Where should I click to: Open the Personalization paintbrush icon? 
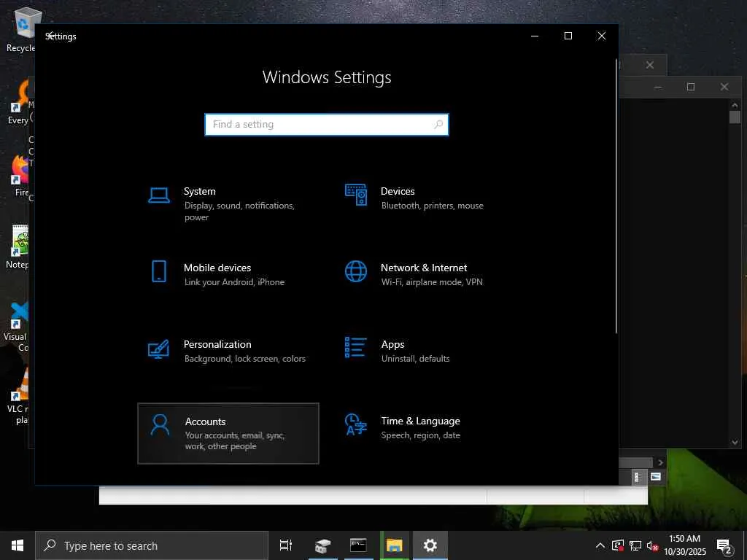point(158,349)
